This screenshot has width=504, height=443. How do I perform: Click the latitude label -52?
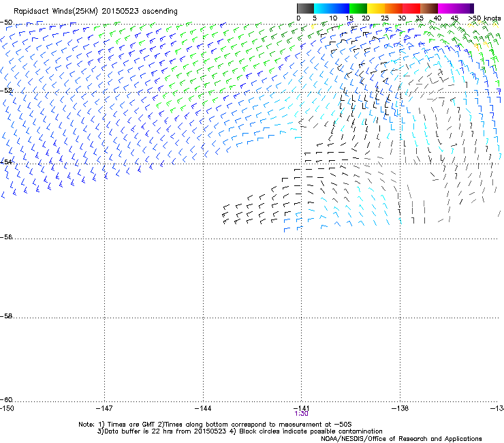tap(6, 91)
